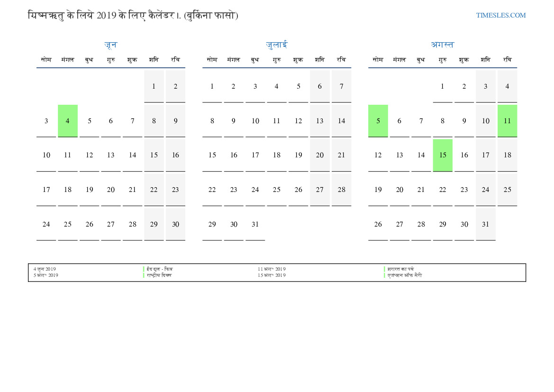Click the page title mentioning बुर्किना फासो
This screenshot has height=392, width=554.
point(133,15)
